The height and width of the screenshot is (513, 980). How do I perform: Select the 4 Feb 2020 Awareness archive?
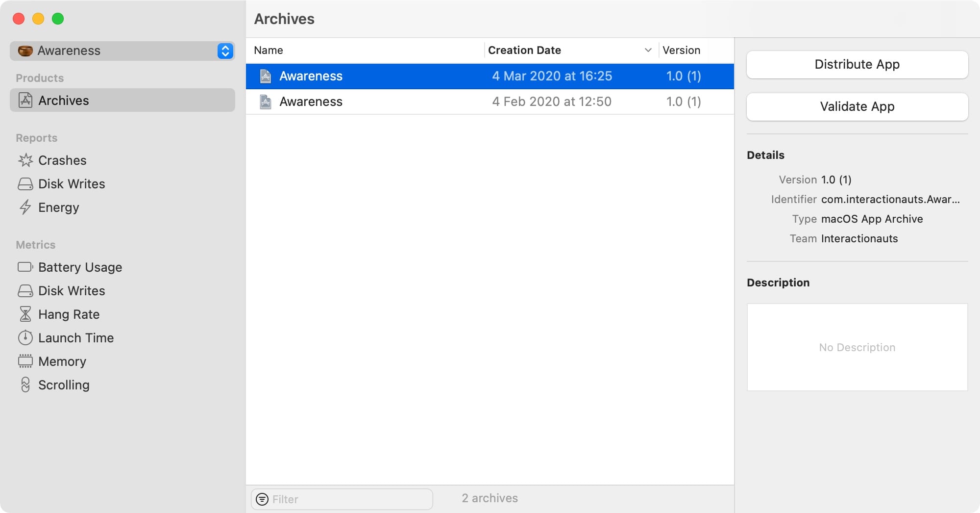point(490,102)
